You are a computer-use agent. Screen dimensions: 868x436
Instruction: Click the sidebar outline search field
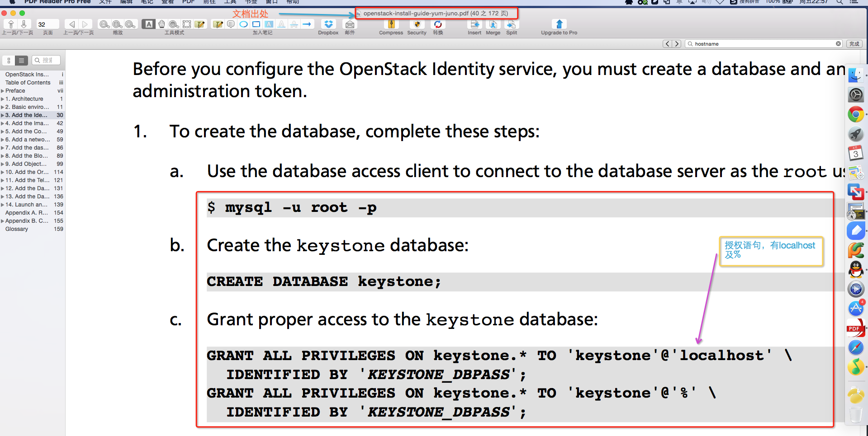46,60
